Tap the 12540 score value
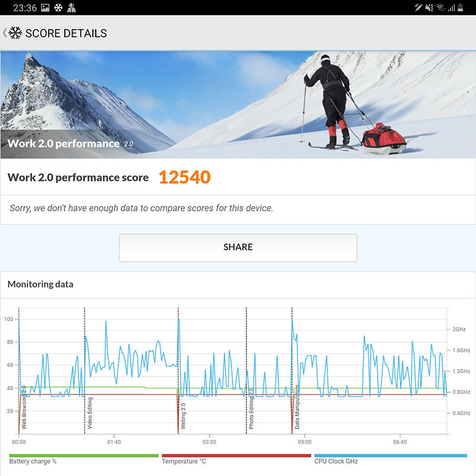 tap(184, 177)
